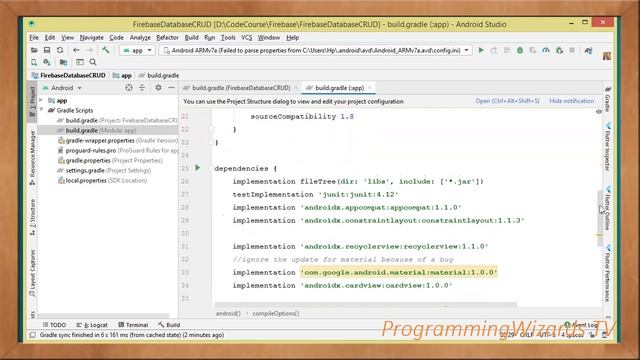Toggle the 1: Project side tab
Screen dimensions: 640x360
click(32, 102)
